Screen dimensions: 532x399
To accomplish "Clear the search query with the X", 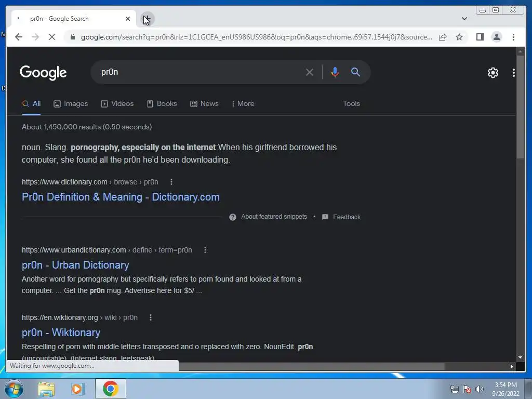I will (x=310, y=72).
